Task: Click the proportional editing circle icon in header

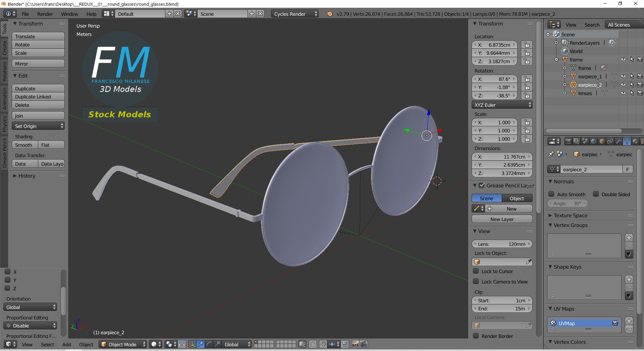Action: 313,344
